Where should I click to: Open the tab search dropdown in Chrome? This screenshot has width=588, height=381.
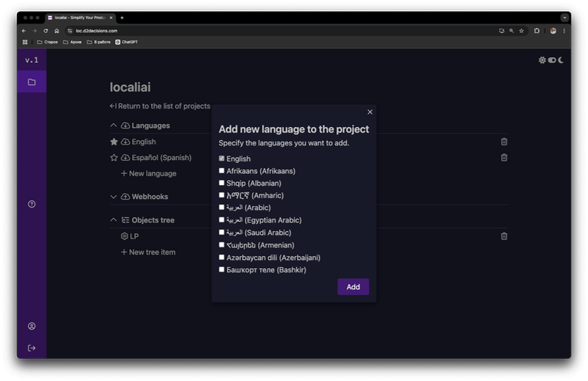[564, 18]
